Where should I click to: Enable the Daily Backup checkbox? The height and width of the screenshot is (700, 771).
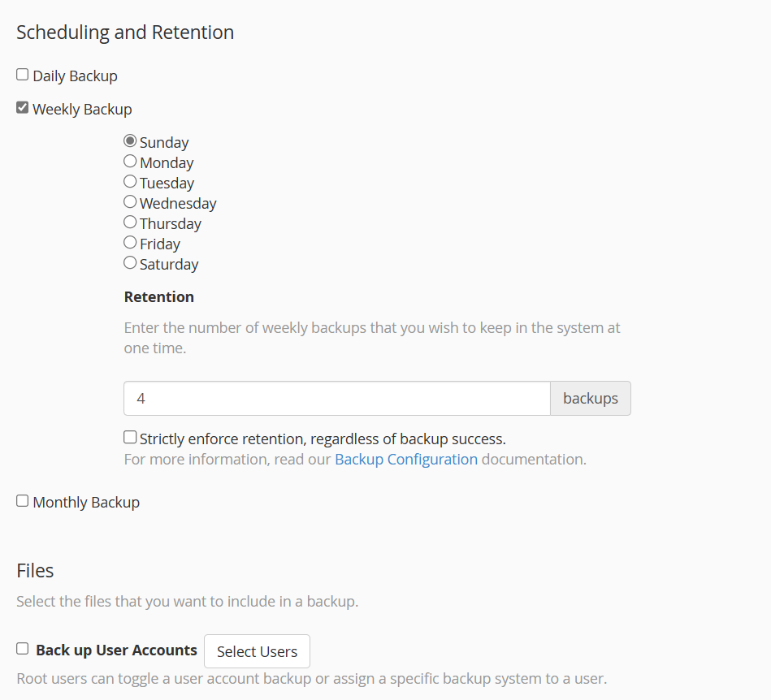tap(23, 76)
